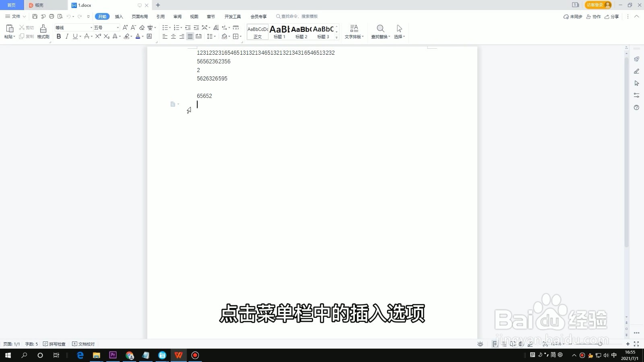Apply the 标题 1 heading style

pyautogui.click(x=279, y=32)
